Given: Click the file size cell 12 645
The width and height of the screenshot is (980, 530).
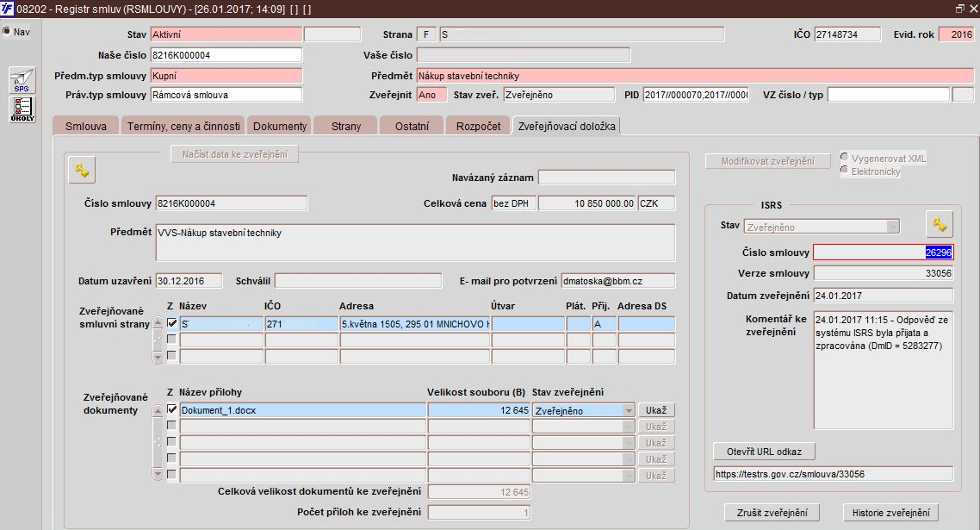Looking at the screenshot, I should click(x=479, y=410).
